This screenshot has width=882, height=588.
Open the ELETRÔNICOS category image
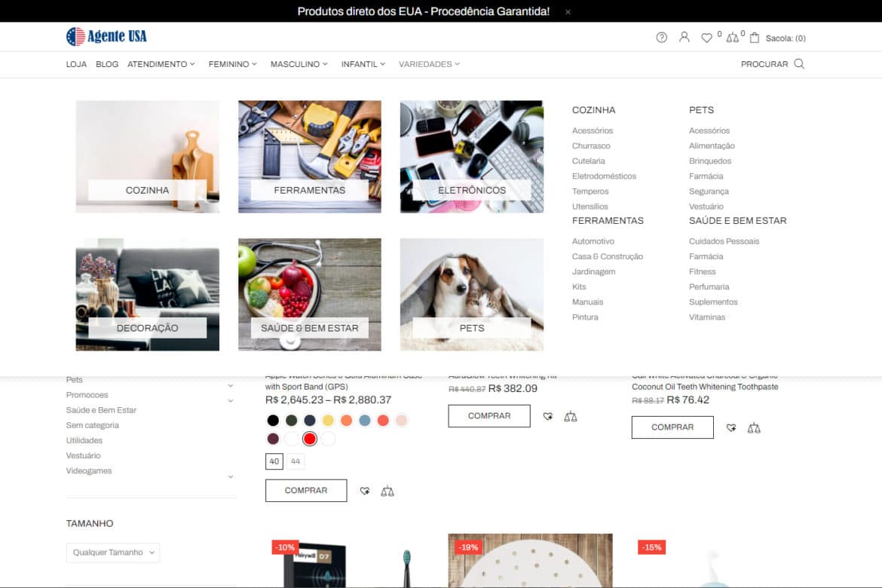pos(471,157)
